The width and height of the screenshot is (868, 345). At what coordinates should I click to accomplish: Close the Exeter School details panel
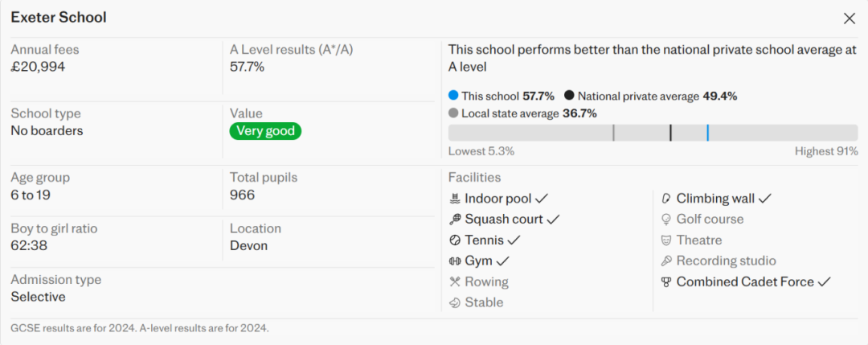click(x=850, y=18)
